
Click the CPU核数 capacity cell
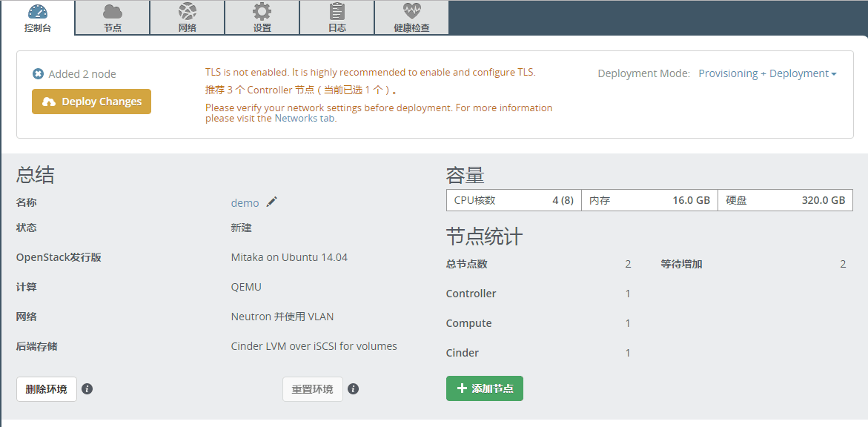click(514, 200)
